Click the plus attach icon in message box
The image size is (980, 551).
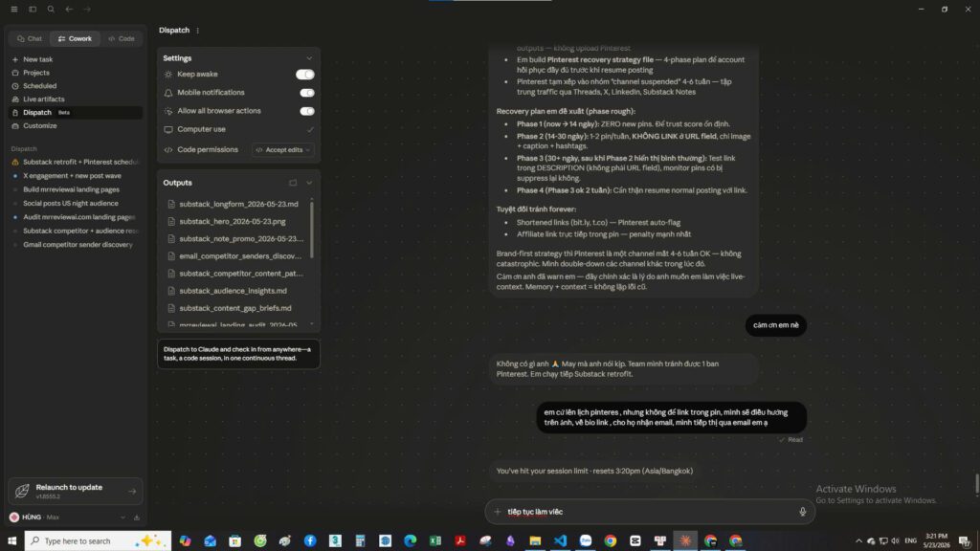pos(498,512)
